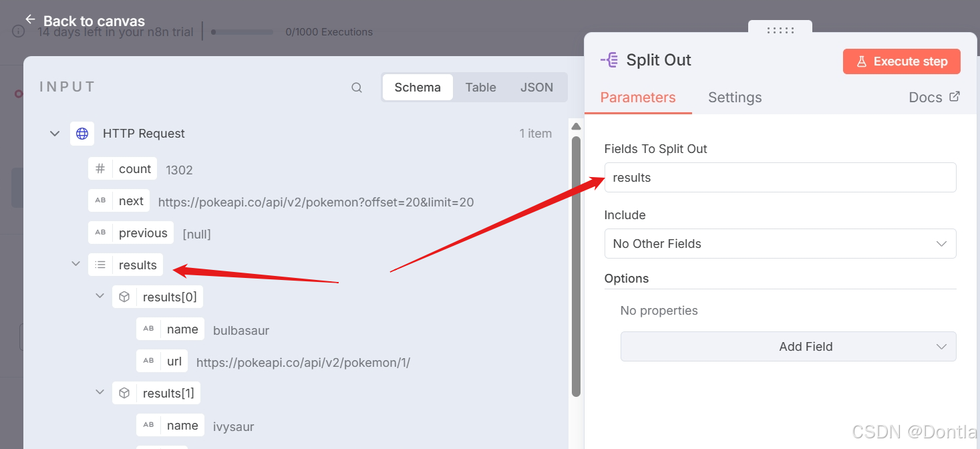This screenshot has width=980, height=449.
Task: Click the HTTP Request globe icon
Action: click(x=82, y=134)
